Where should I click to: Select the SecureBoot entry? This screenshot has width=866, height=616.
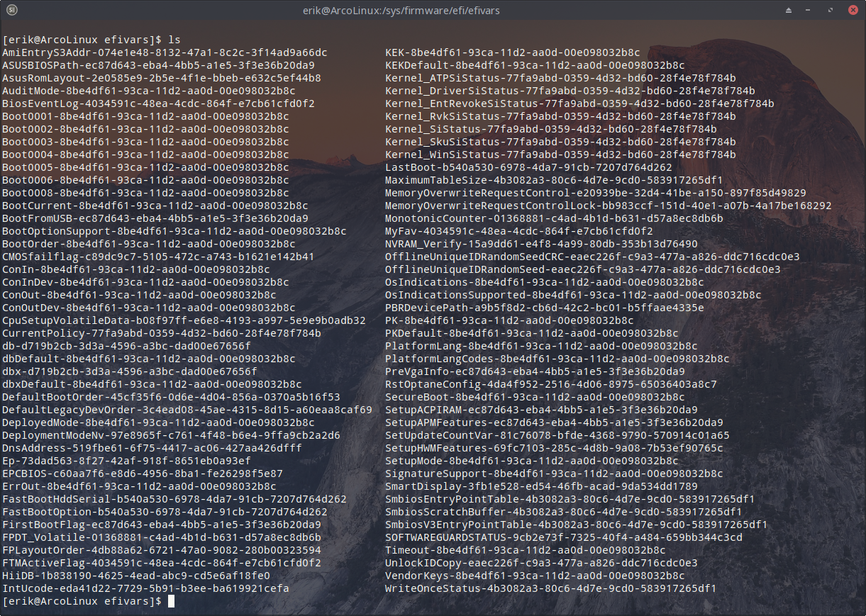[x=535, y=397]
